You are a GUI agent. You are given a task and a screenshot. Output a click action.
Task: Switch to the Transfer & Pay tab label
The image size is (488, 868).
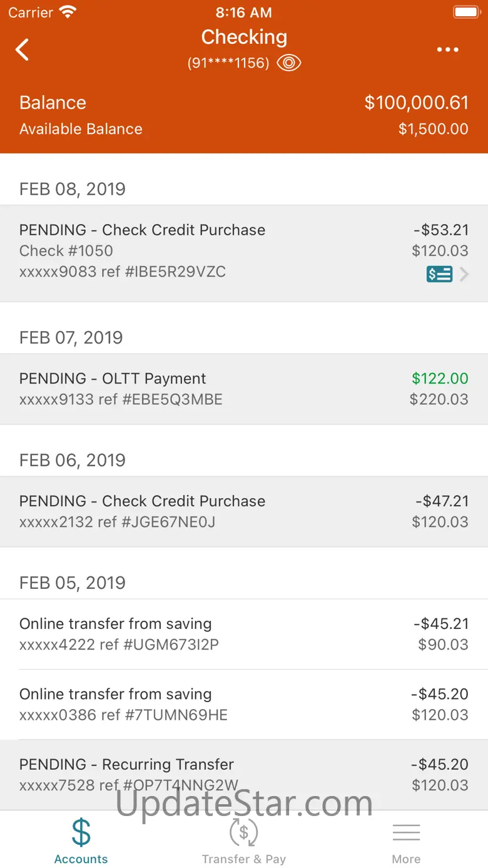pos(244,859)
